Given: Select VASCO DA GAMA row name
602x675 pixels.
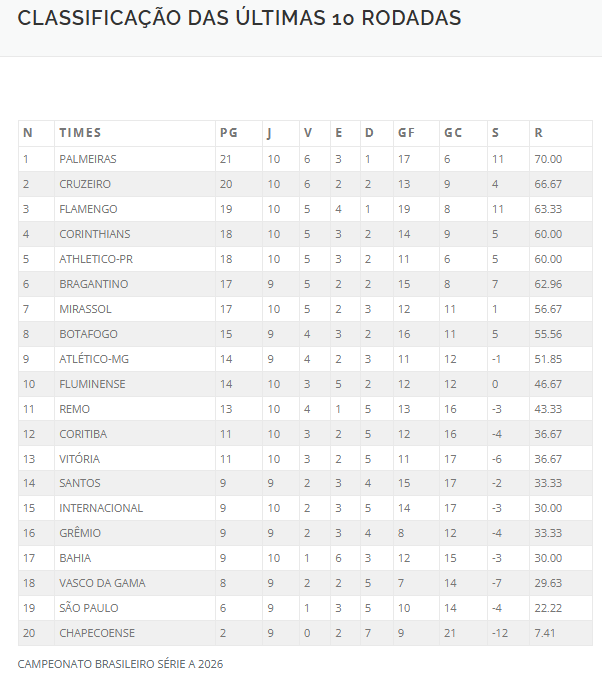Looking at the screenshot, I should [102, 583].
